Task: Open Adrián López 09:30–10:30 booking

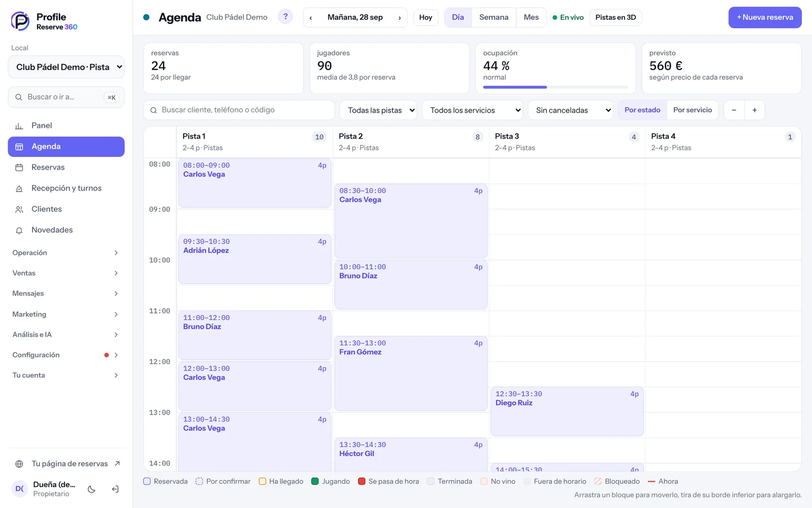Action: (x=255, y=259)
